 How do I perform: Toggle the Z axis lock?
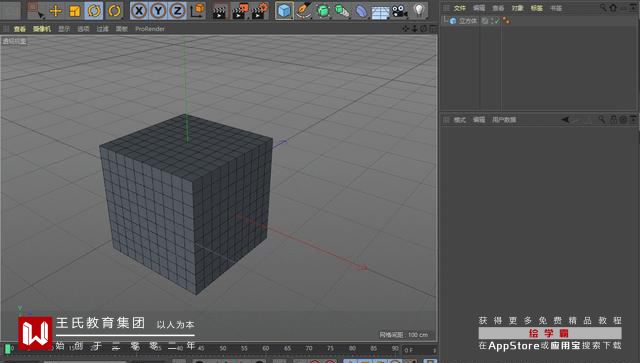click(x=177, y=11)
